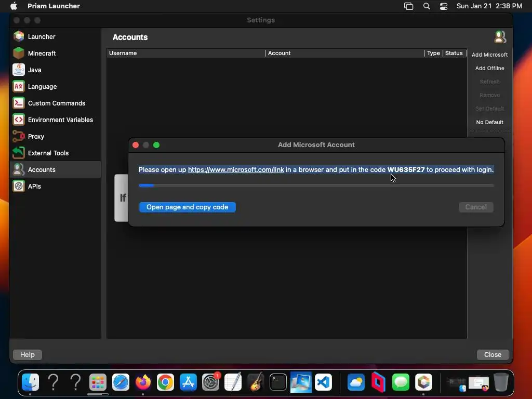Click the Accounts sidebar icon

tap(19, 169)
